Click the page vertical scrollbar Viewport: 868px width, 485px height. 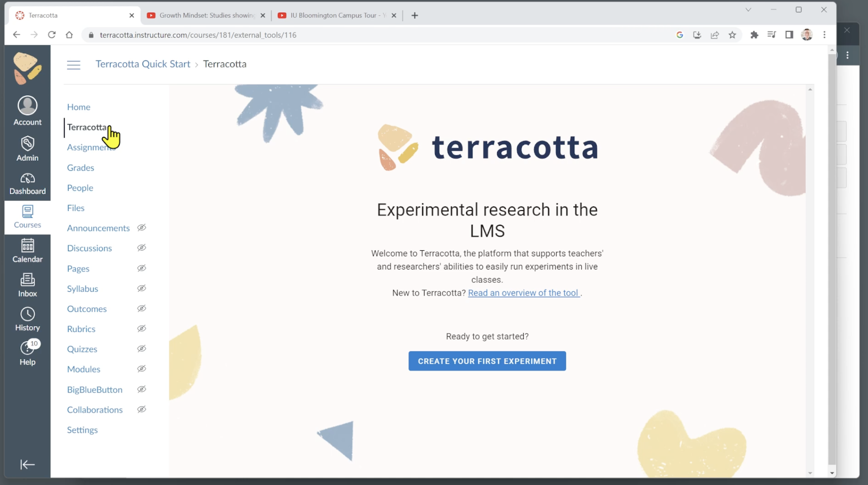pos(832,260)
